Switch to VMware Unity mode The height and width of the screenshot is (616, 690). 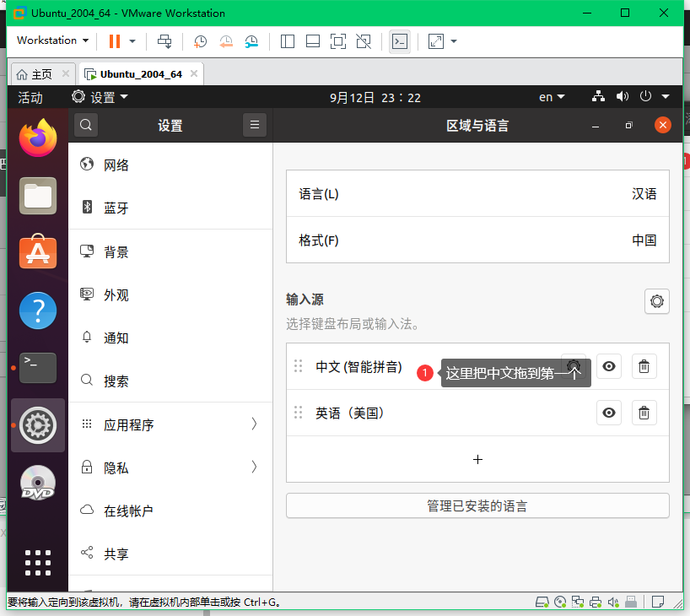click(364, 41)
